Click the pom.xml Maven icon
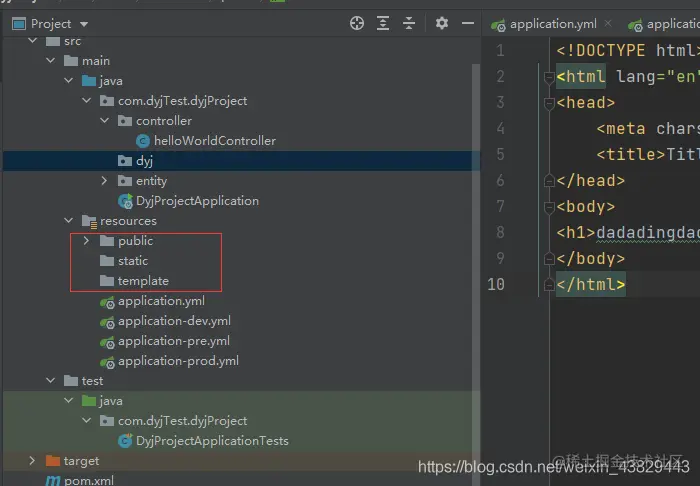This screenshot has height=486, width=700. (53, 481)
